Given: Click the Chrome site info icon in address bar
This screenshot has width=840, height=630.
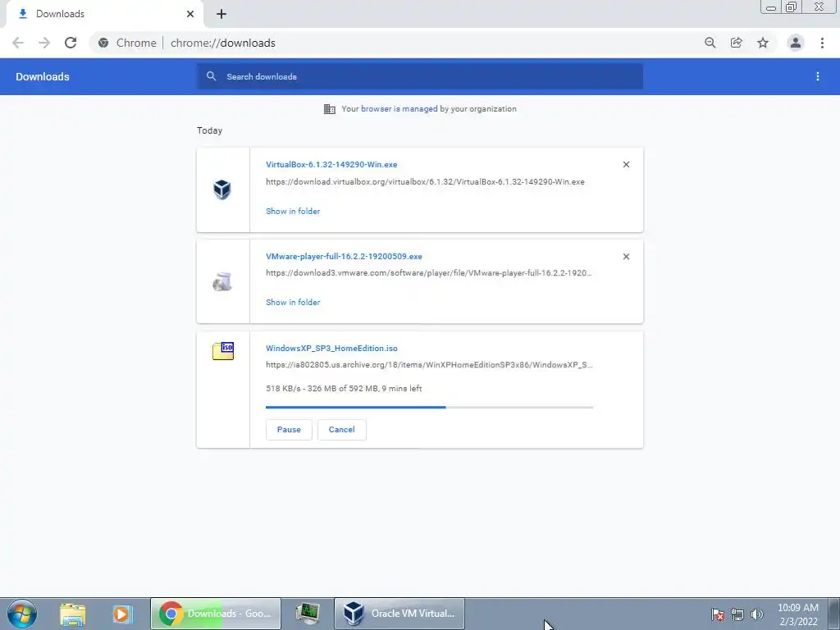Looking at the screenshot, I should [103, 43].
